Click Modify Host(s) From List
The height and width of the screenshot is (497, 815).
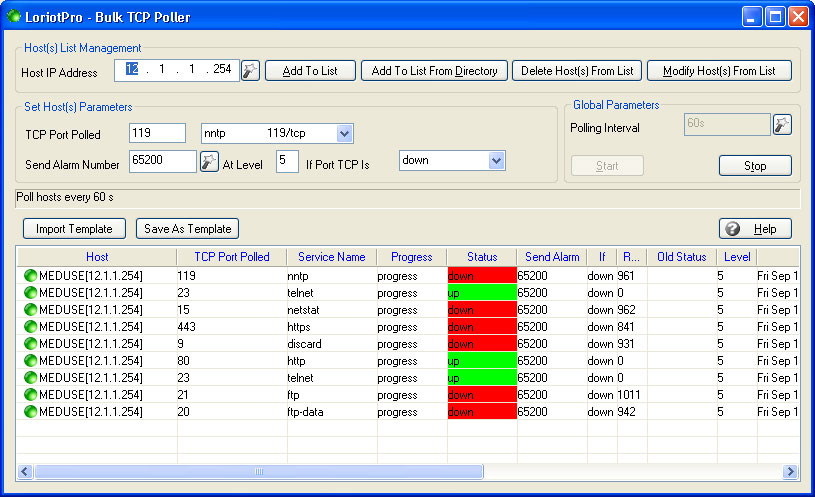[x=719, y=71]
